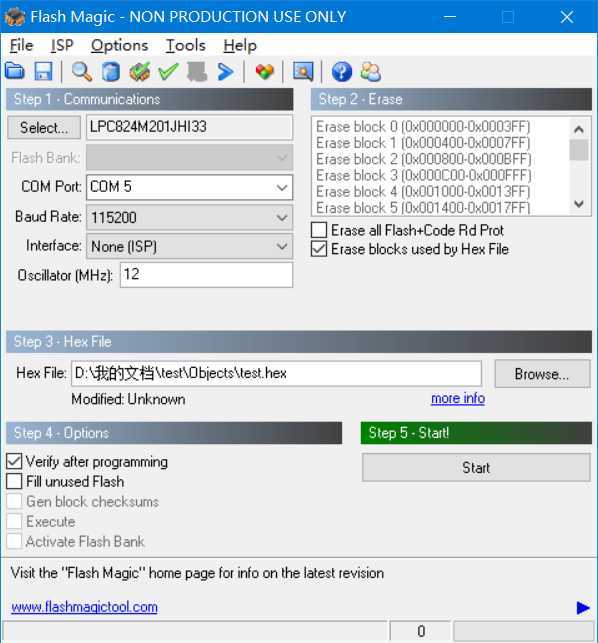Check Erase all Flash+Code Rd Prot

[319, 230]
